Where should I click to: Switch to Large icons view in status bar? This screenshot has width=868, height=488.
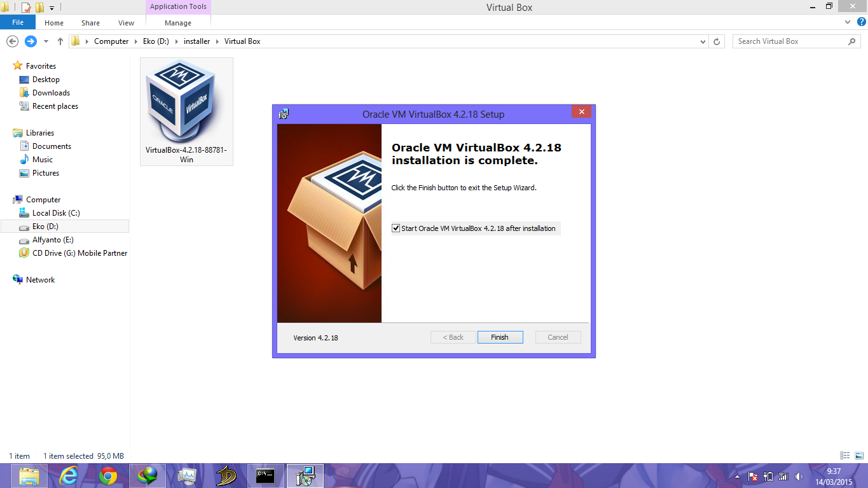coord(859,456)
